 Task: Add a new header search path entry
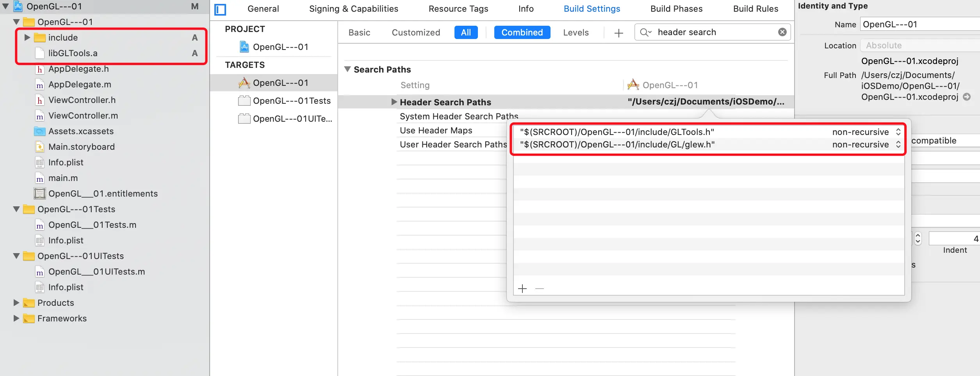[522, 289]
